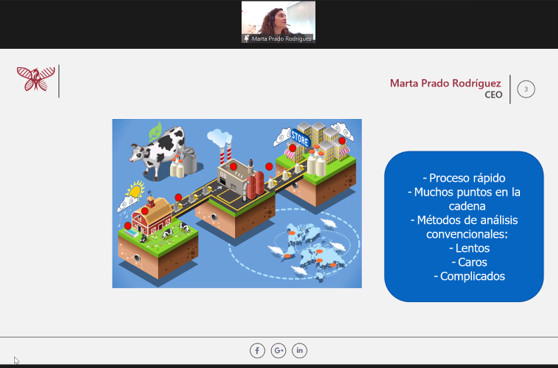Click the Marta Prado Rodríguez slide heading

445,83
